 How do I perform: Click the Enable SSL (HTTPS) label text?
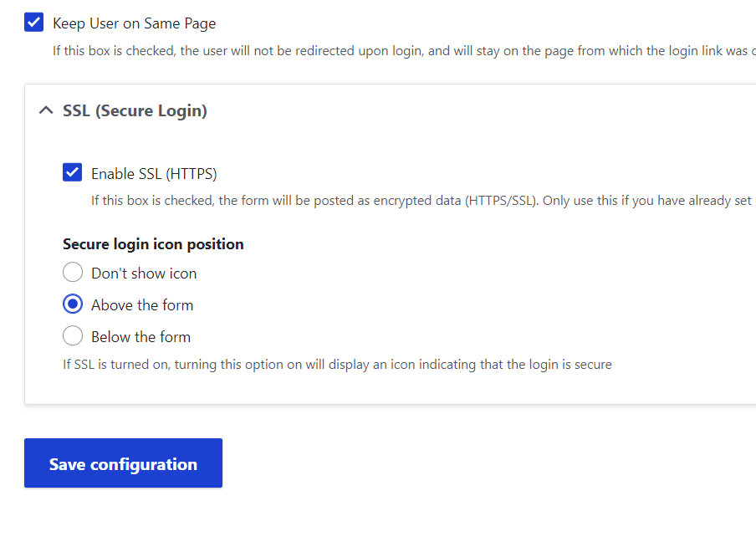click(x=155, y=173)
